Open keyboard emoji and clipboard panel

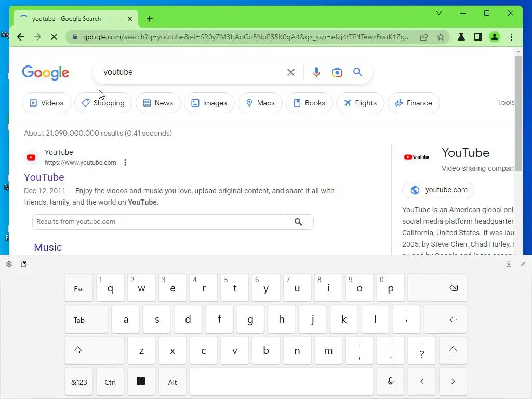point(24,264)
